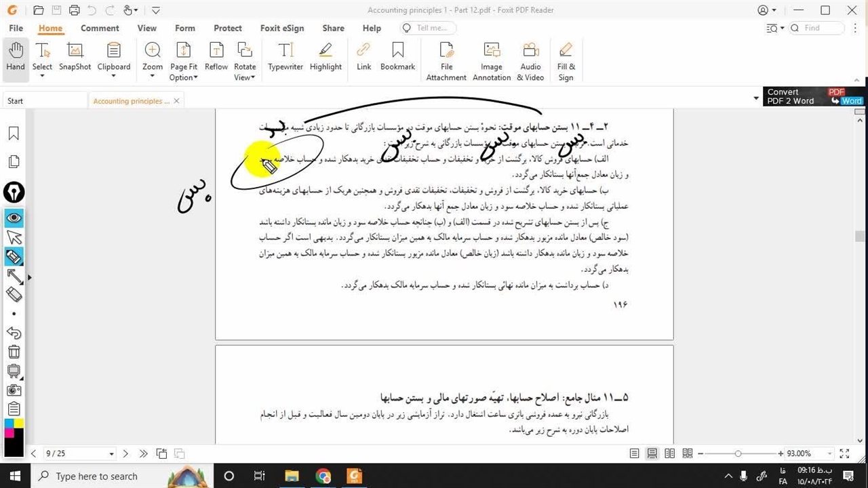Open the File Attachment tool
This screenshot has height=488, width=868.
446,61
